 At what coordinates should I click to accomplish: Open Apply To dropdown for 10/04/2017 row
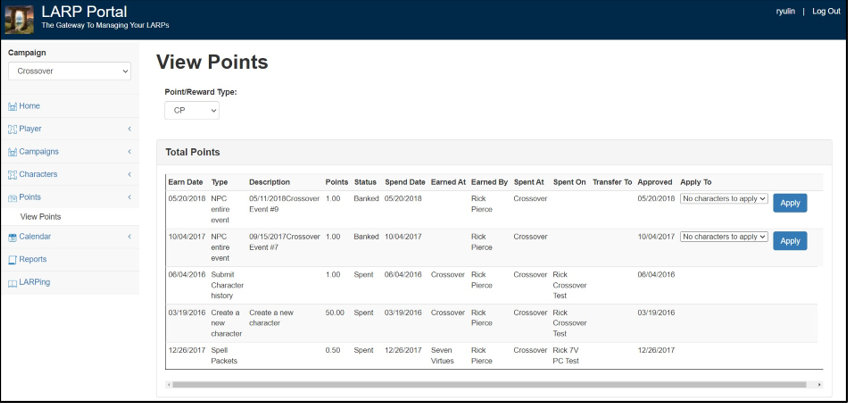pos(723,237)
